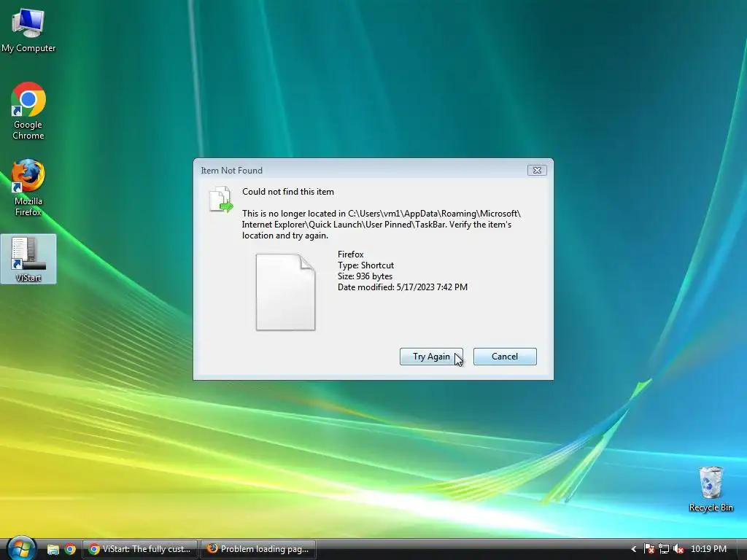
Task: Open the muted volume tray icon
Action: 678,549
